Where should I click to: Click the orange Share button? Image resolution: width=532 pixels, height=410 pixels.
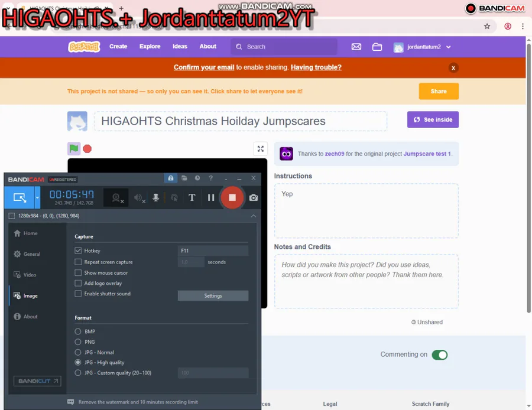439,91
